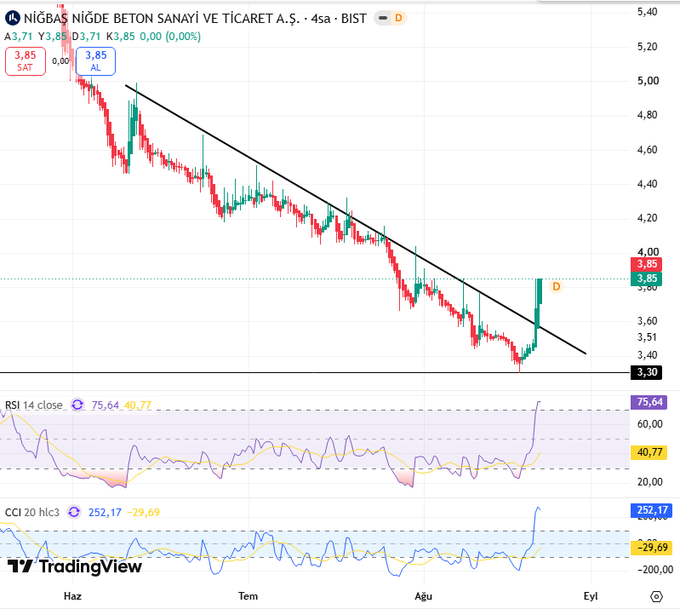Viewport: 680px width, 609px height.
Task: Click the blue 252,17 CCI axis label
Action: tap(651, 510)
